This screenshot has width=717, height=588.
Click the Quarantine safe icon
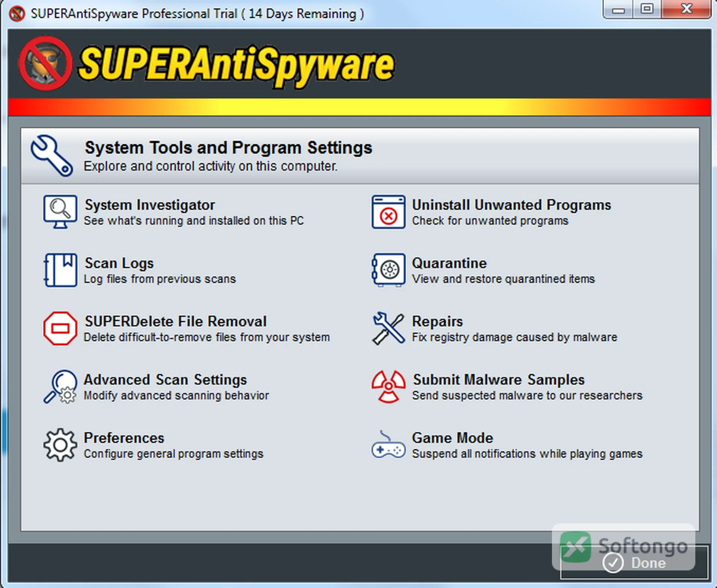pos(388,270)
